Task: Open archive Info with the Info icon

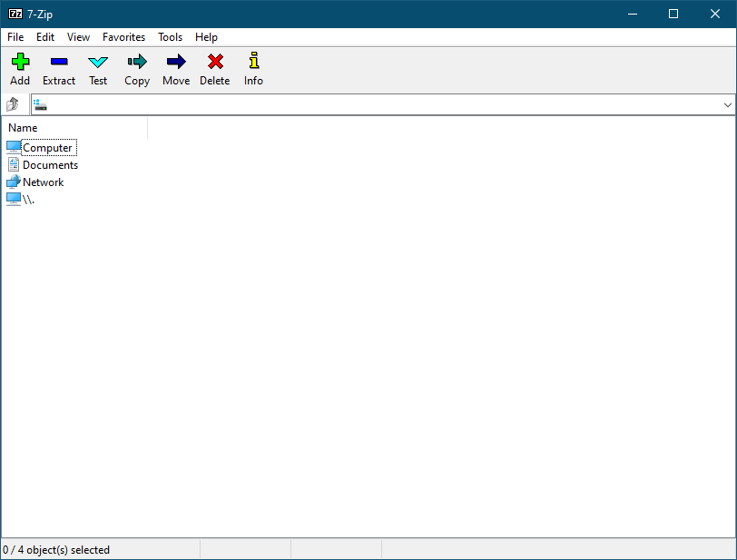Action: coord(252,68)
